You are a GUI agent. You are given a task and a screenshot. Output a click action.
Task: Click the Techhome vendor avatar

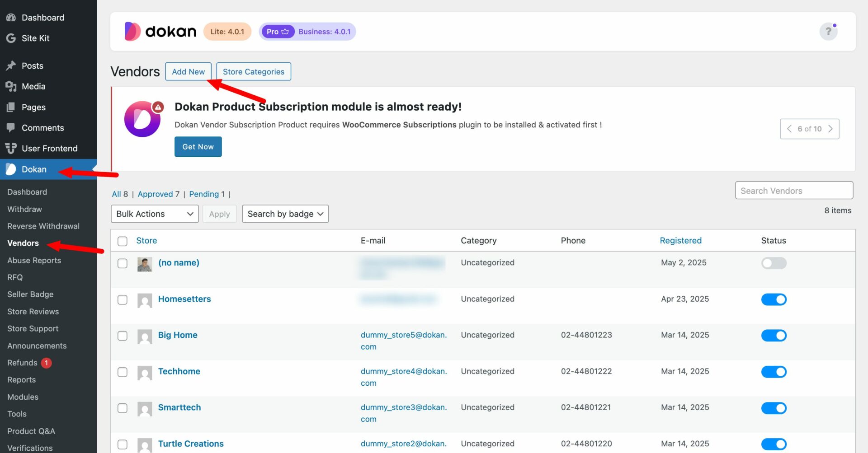pyautogui.click(x=145, y=373)
